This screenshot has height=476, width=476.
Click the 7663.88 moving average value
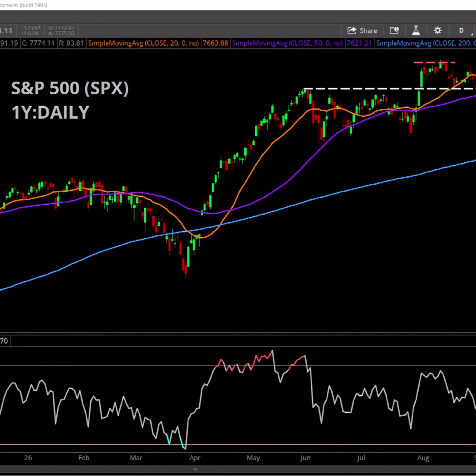pyautogui.click(x=215, y=43)
